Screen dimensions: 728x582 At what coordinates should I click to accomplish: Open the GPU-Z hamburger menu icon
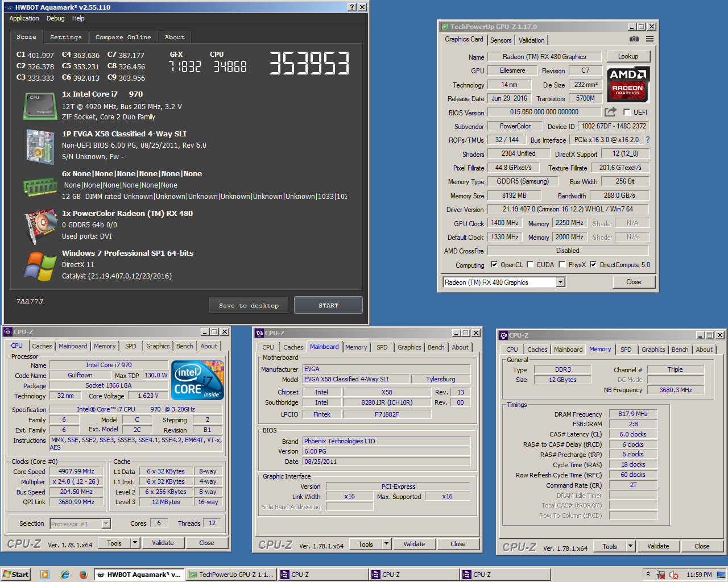(650, 39)
